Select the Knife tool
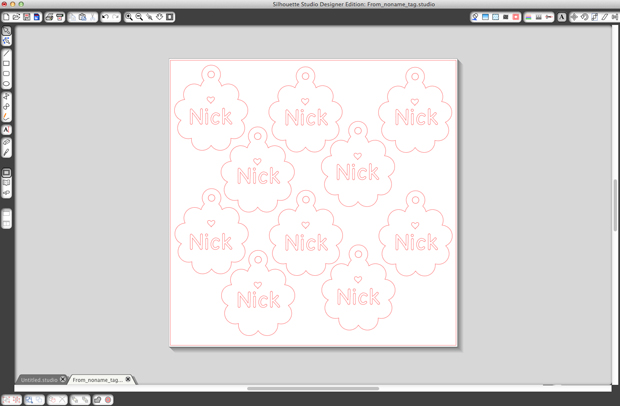The width and height of the screenshot is (620, 406). [6, 153]
